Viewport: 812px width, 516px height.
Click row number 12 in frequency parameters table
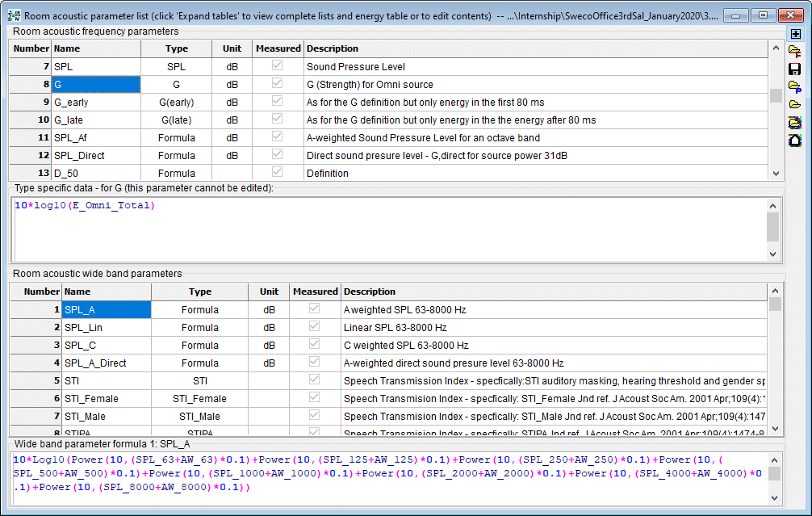click(31, 155)
